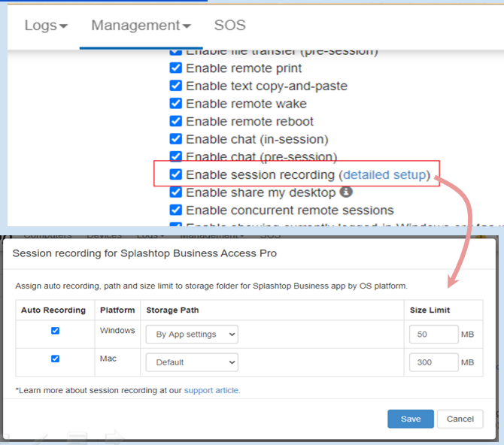Screen dimensions: 504x445
Task: Open the support article link
Action: pos(211,391)
